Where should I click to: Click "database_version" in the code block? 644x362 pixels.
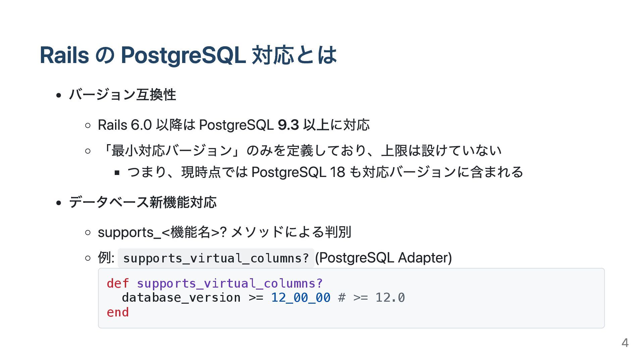click(181, 298)
